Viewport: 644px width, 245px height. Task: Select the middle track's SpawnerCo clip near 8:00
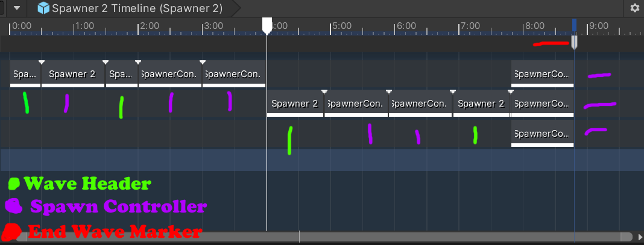[541, 104]
